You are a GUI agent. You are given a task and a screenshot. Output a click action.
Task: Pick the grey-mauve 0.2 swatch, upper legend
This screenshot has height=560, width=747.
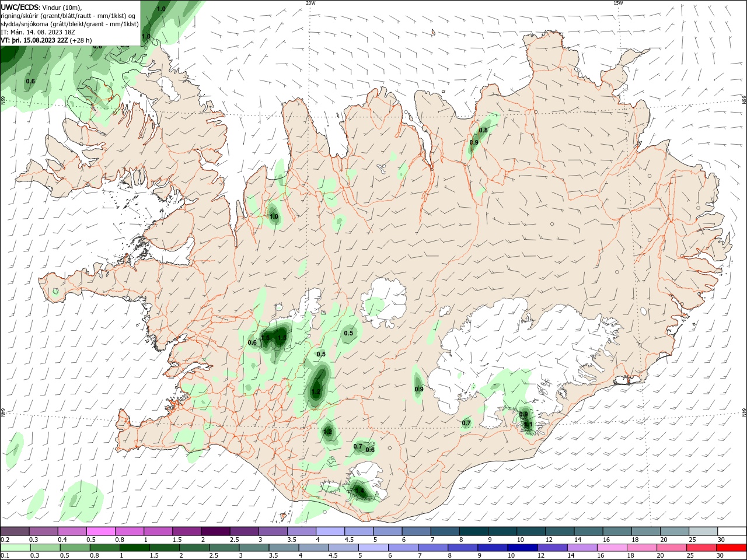coord(15,531)
